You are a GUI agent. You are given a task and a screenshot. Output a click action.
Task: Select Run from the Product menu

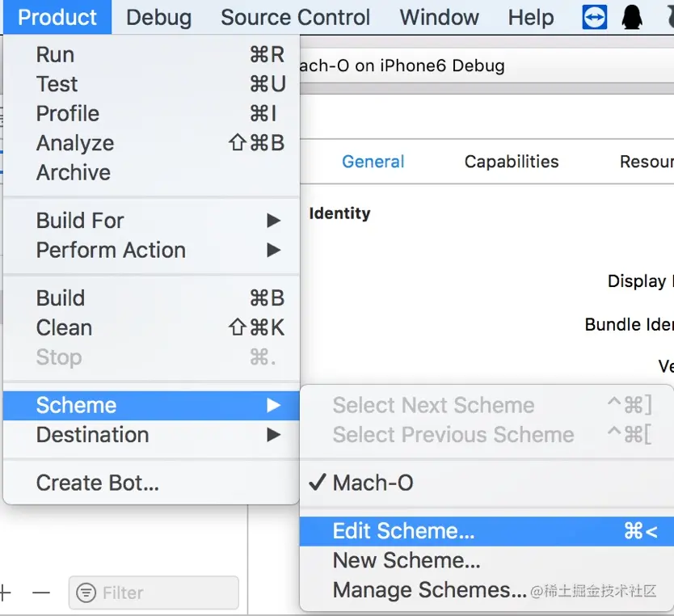click(x=55, y=54)
